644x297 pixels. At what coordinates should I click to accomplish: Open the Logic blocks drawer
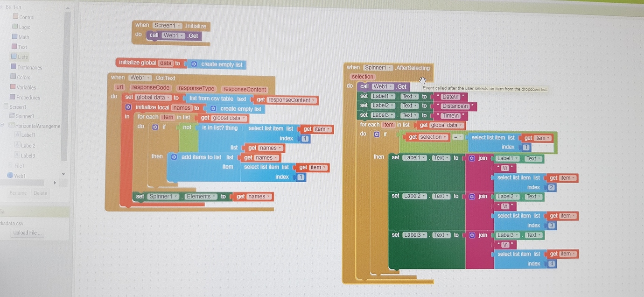(x=25, y=27)
